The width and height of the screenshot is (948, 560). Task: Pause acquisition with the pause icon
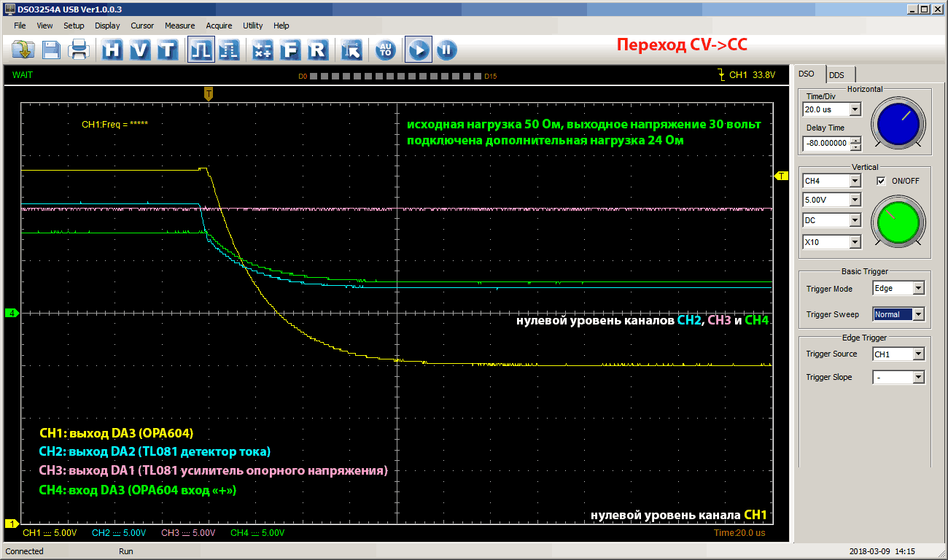[x=446, y=50]
